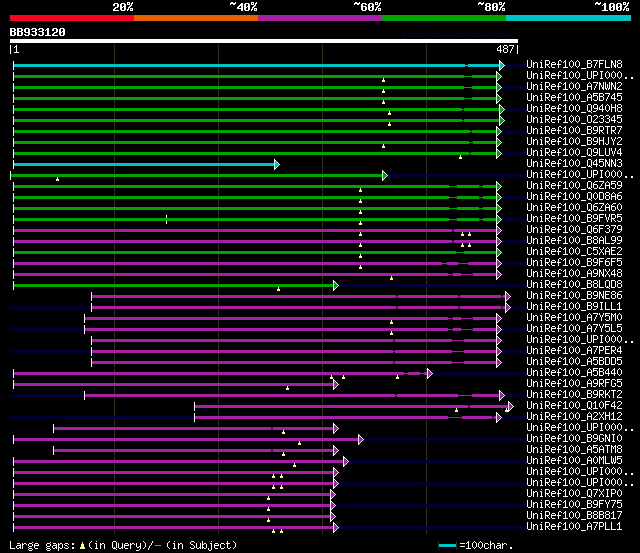
Task: Select the purple B9RKT2 alignment bar
Action: (292, 395)
